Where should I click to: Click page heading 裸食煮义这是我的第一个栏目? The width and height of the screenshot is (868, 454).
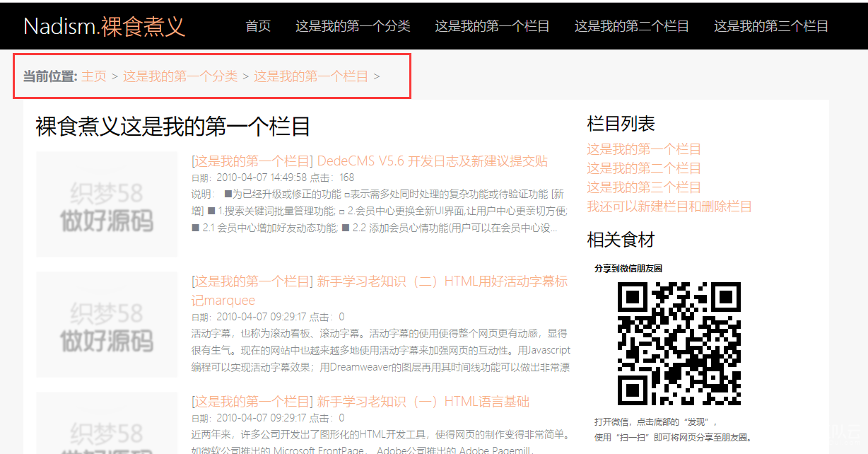click(x=173, y=127)
